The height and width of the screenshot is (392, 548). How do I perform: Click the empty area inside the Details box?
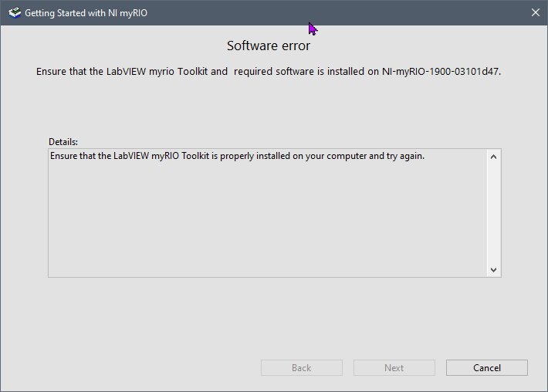(262, 224)
